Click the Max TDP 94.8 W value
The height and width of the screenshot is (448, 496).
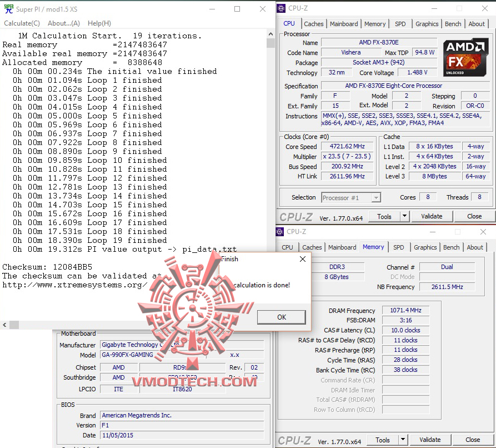click(x=425, y=52)
